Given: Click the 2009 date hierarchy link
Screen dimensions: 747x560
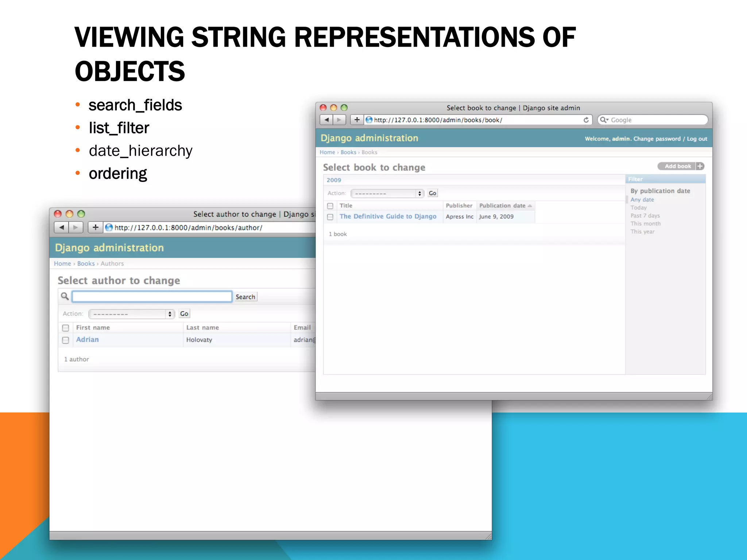Looking at the screenshot, I should (334, 180).
